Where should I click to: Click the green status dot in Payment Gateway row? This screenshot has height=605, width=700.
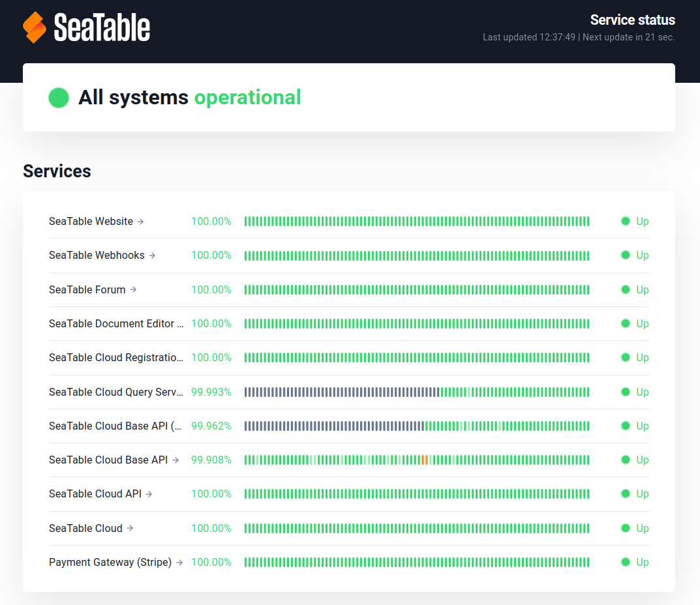point(626,562)
